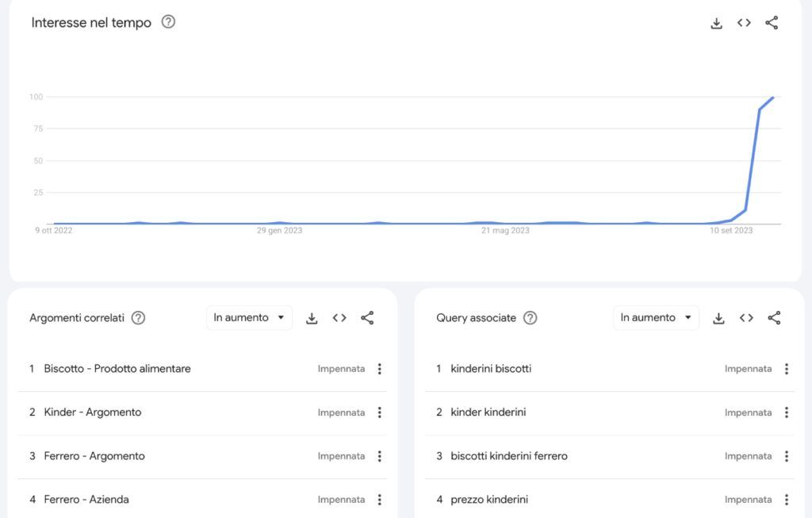Open help for Interesse nel tempo

pyautogui.click(x=168, y=21)
